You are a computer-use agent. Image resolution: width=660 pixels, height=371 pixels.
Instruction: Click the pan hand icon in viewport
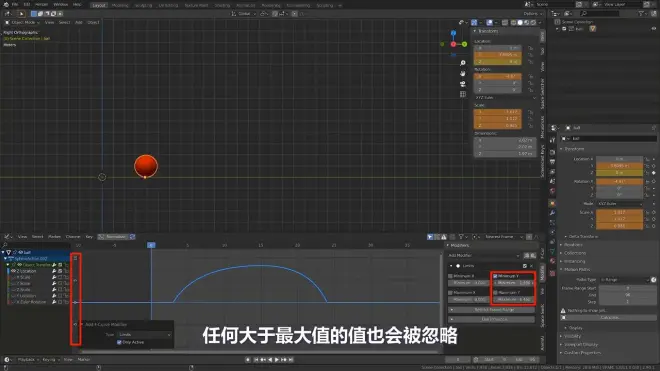463,73
